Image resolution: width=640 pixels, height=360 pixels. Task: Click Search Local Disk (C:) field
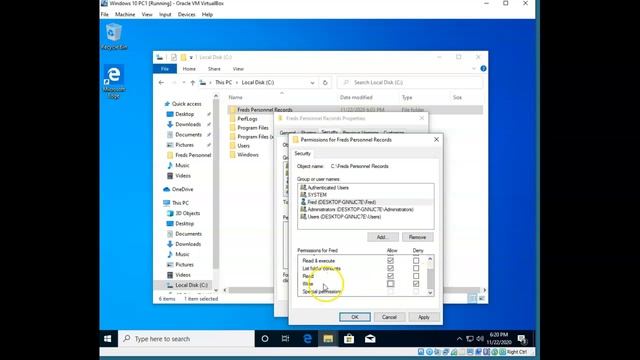click(x=410, y=82)
